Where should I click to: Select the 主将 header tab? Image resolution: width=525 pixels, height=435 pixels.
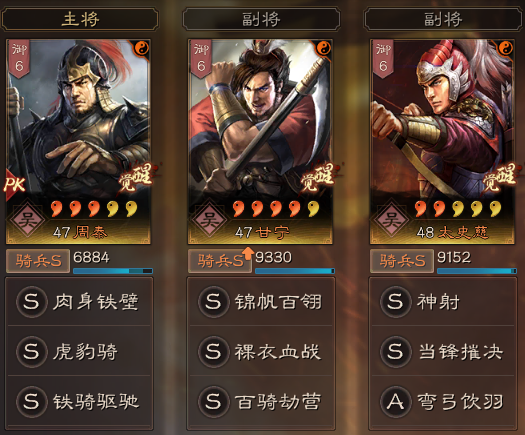coord(80,19)
